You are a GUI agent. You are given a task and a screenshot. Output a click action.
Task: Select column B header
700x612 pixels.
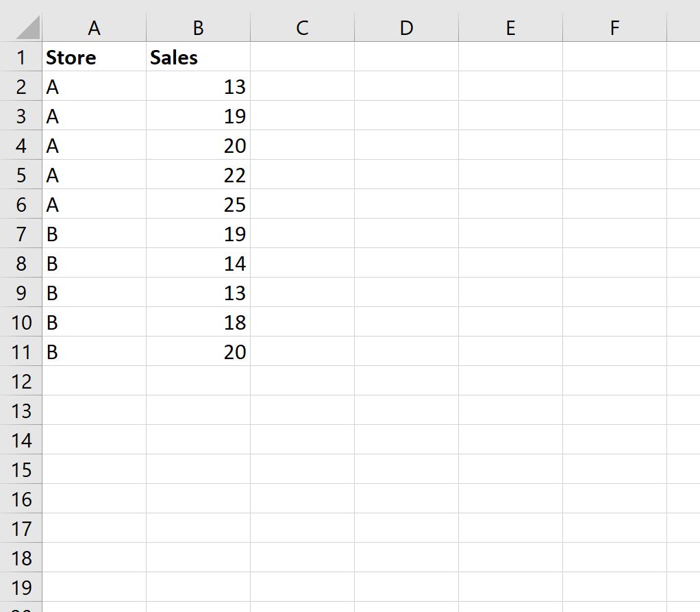coord(198,27)
